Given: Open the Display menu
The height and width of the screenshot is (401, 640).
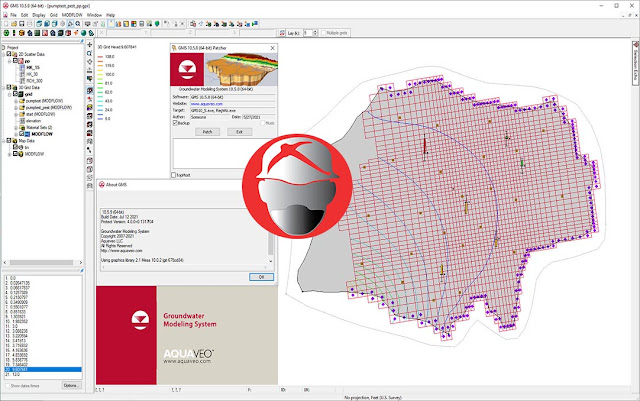Looking at the screenshot, I should pyautogui.click(x=39, y=15).
